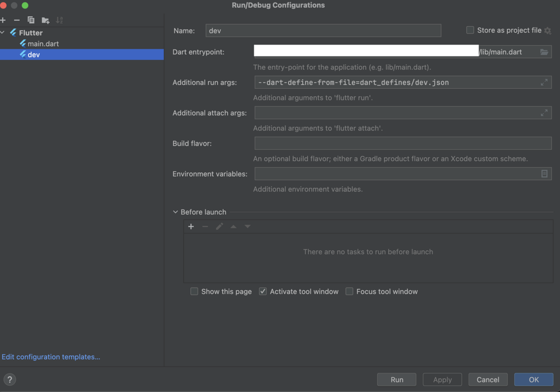This screenshot has width=560, height=392.
Task: Add a new configuration with plus icon
Action: pyautogui.click(x=3, y=20)
